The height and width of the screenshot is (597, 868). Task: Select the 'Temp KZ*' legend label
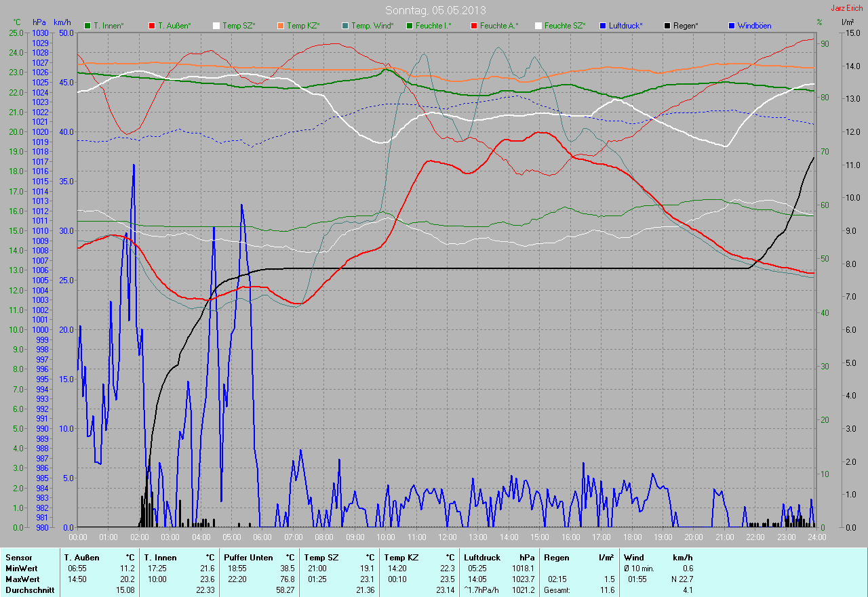[x=303, y=26]
